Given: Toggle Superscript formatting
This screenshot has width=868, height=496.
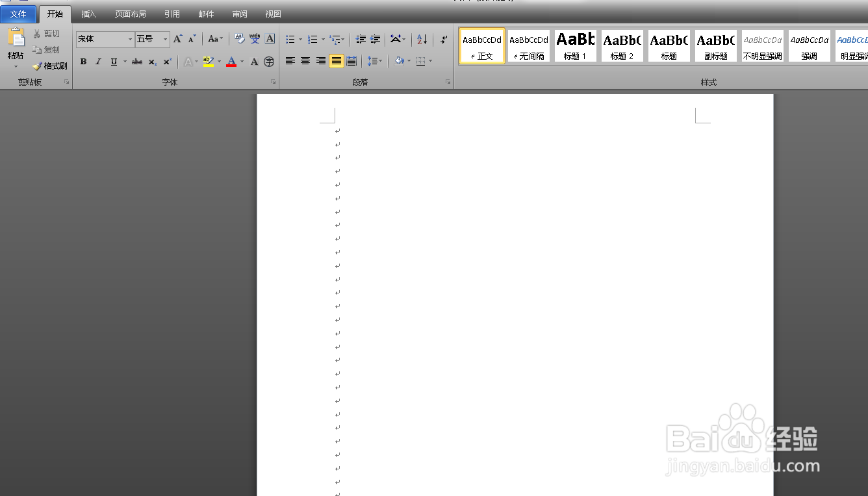Looking at the screenshot, I should point(167,62).
